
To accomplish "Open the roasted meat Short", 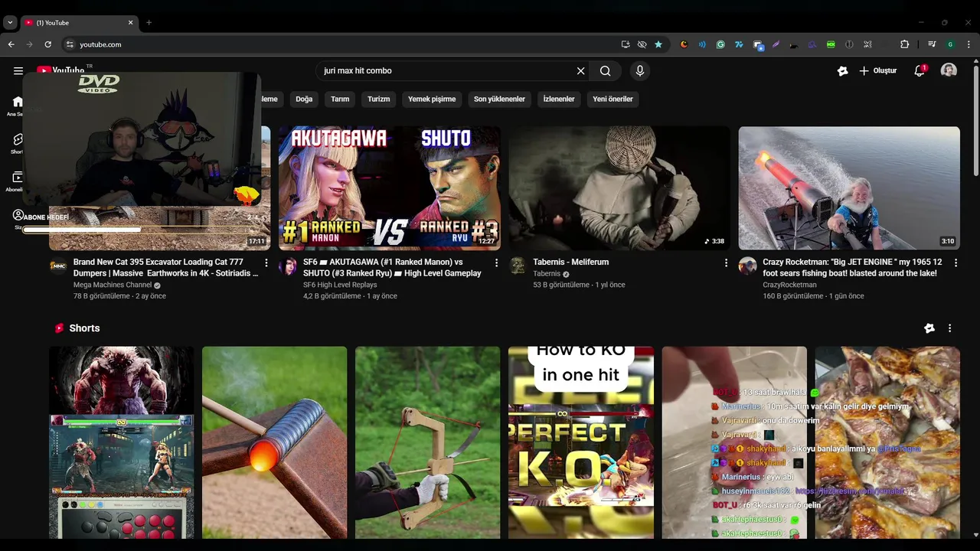I will (x=887, y=443).
